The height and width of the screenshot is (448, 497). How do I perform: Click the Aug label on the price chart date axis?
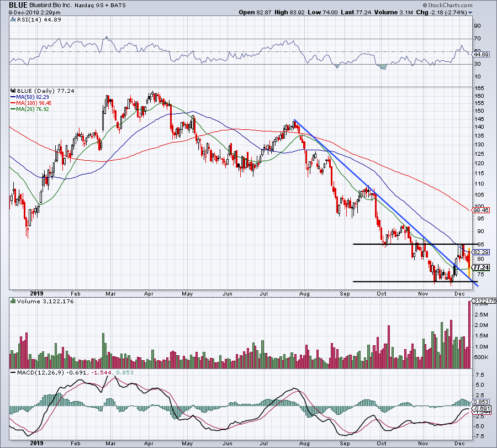[x=304, y=294]
